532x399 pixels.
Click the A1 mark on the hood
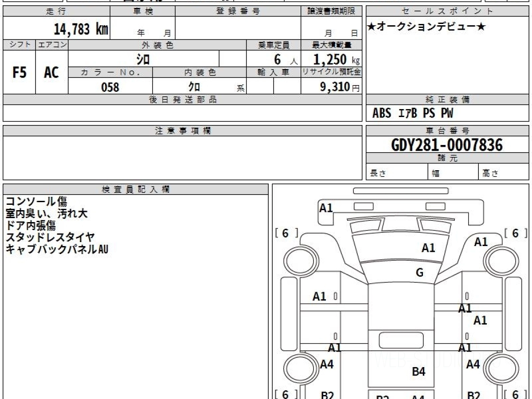pos(428,248)
